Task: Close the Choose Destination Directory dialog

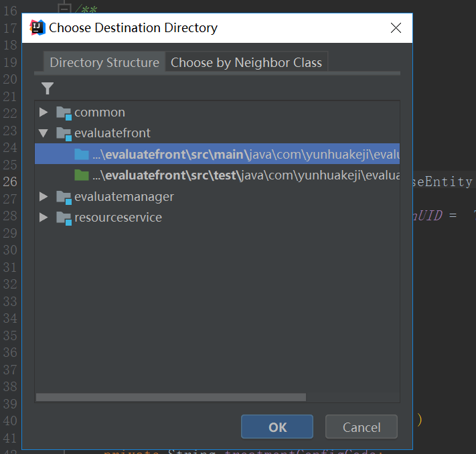Action: (396, 28)
